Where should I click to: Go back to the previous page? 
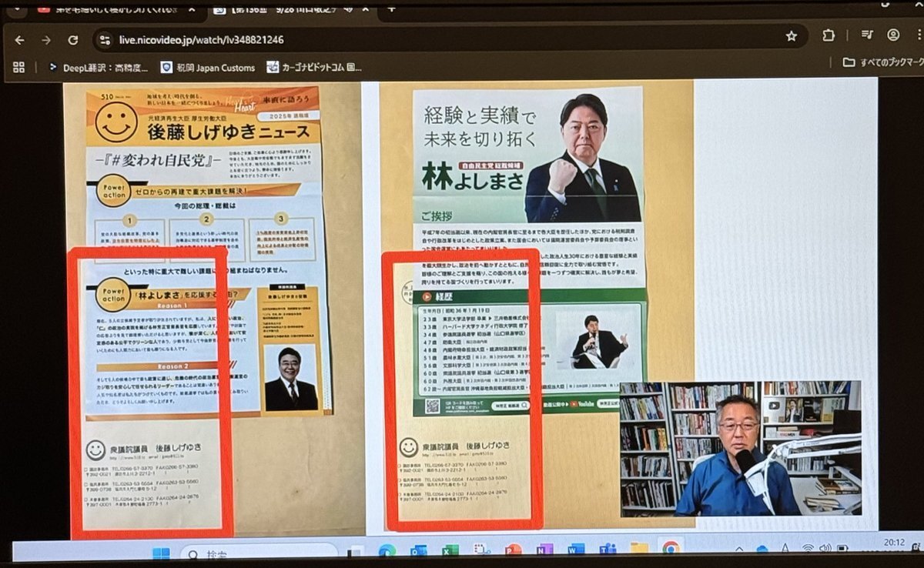19,40
